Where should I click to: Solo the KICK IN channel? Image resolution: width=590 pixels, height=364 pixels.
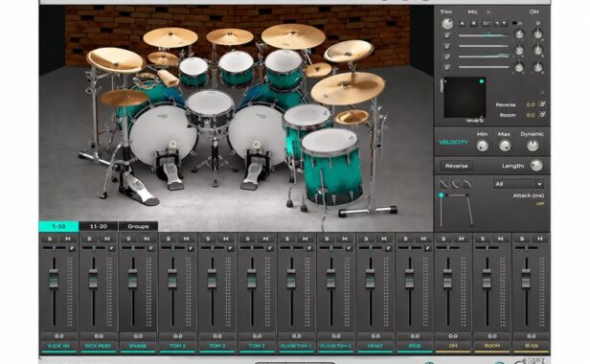click(x=50, y=239)
